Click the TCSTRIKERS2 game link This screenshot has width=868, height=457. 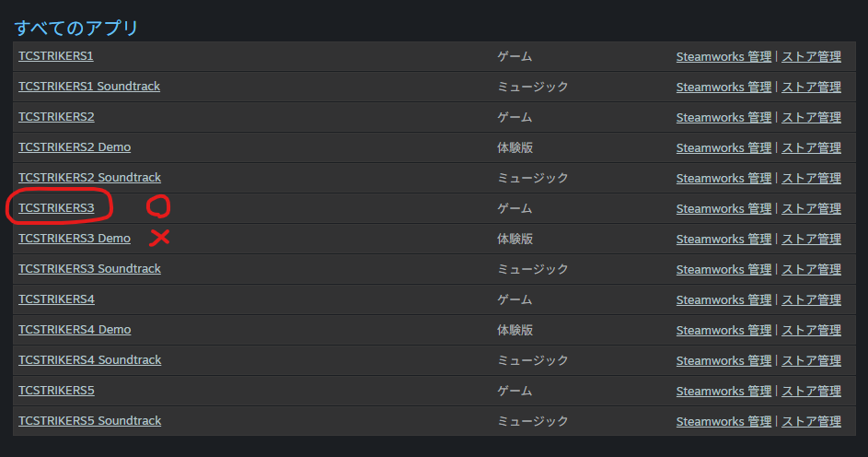tap(56, 117)
